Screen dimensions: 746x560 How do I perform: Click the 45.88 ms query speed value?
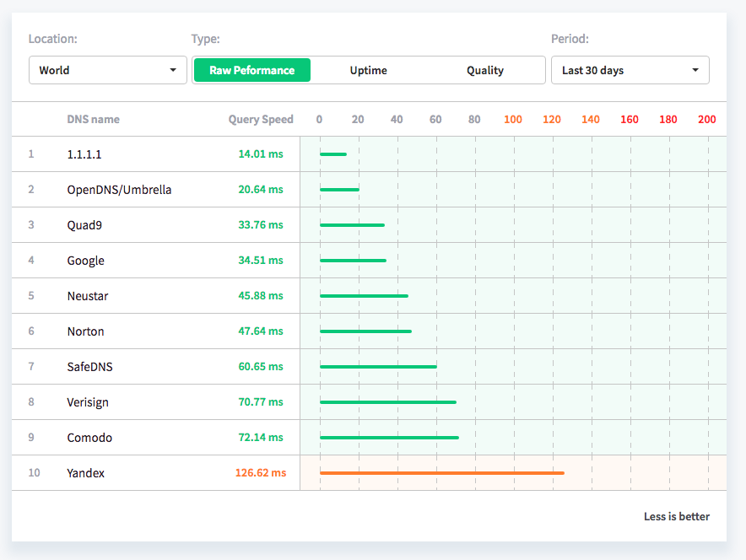[261, 296]
